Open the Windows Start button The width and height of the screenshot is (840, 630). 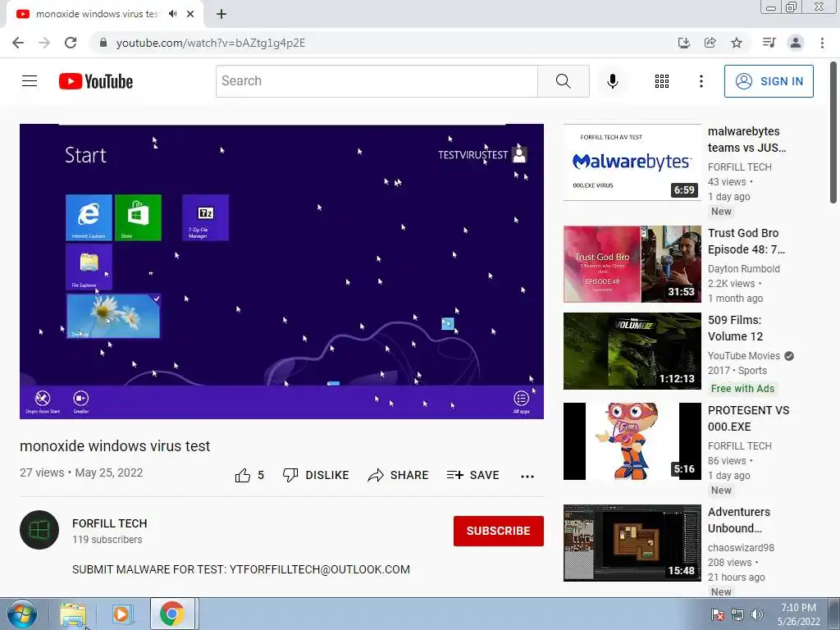[22, 614]
